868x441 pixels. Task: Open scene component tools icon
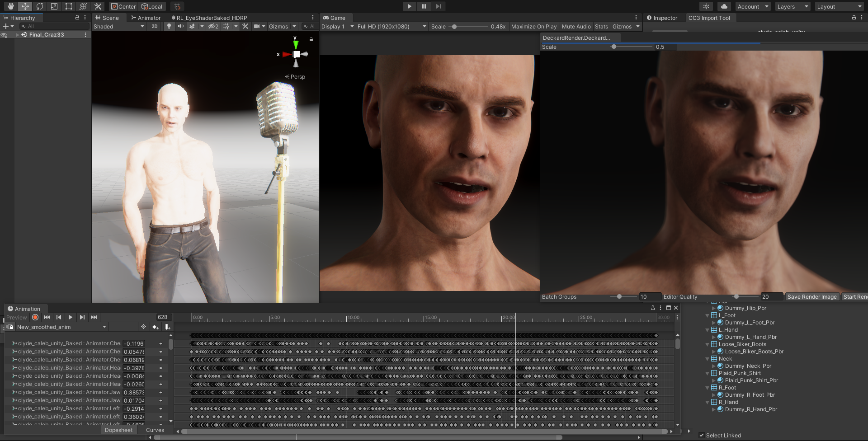(245, 26)
